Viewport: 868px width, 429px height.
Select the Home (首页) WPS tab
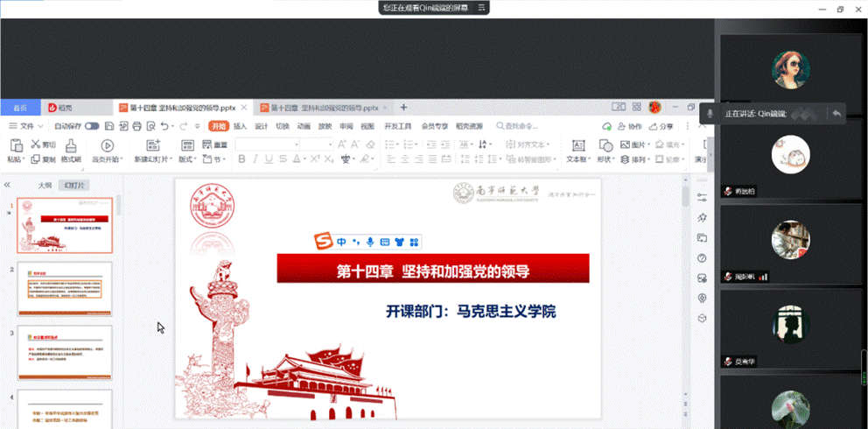(20, 108)
